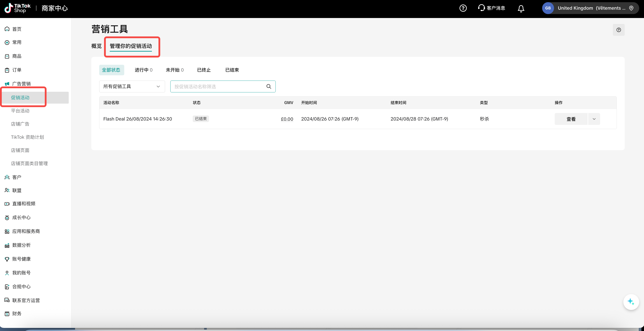644x331 pixels.
Task: Open the notification bell icon
Action: 521,9
